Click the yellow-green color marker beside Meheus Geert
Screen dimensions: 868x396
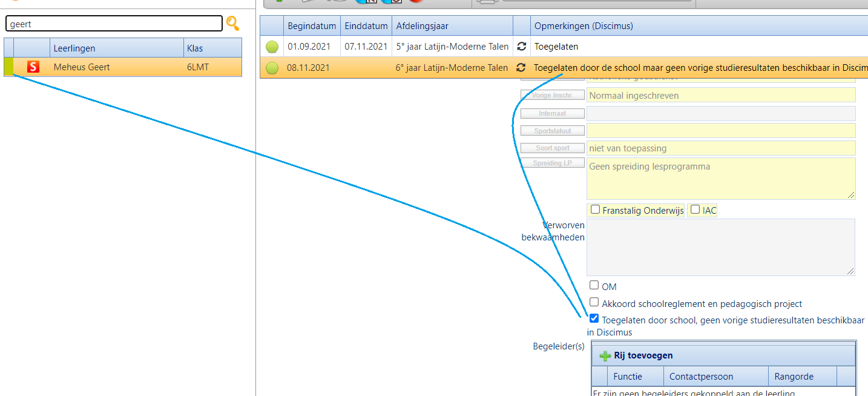(8, 67)
